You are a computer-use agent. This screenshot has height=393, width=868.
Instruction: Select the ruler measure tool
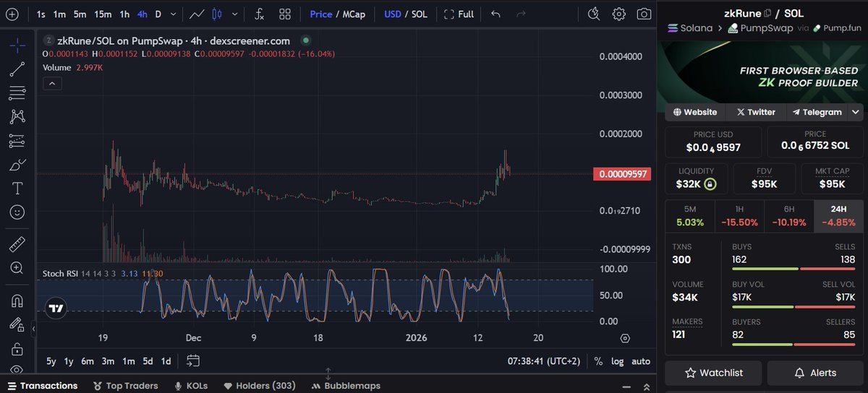pyautogui.click(x=17, y=244)
